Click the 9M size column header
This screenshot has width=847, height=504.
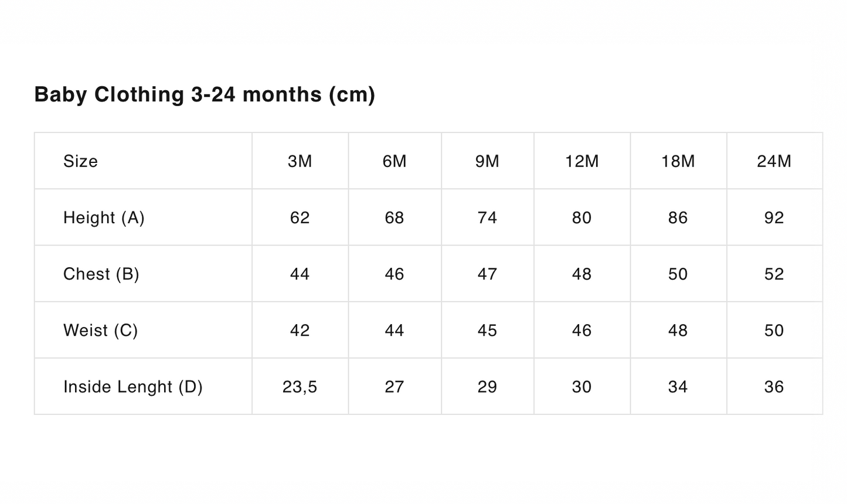487,161
